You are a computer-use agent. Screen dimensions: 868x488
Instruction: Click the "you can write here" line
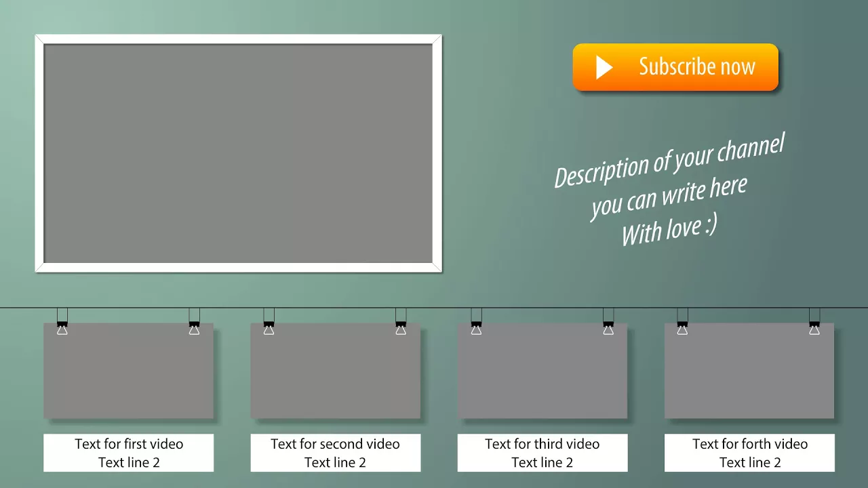click(669, 197)
